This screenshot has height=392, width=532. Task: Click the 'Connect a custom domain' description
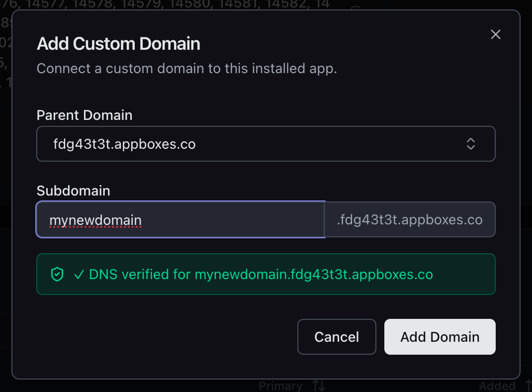(x=186, y=69)
